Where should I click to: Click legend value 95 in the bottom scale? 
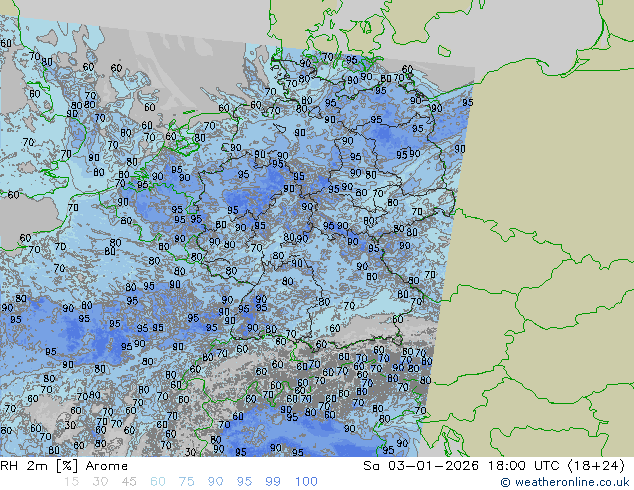click(x=244, y=482)
